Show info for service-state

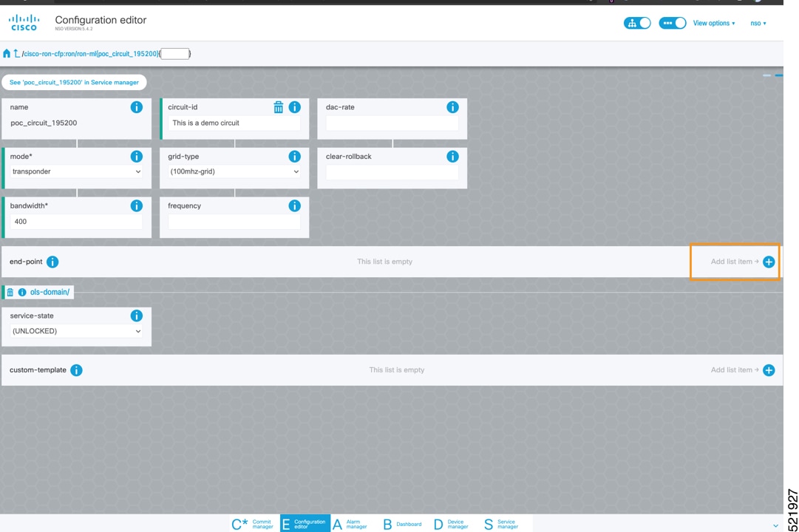point(137,316)
